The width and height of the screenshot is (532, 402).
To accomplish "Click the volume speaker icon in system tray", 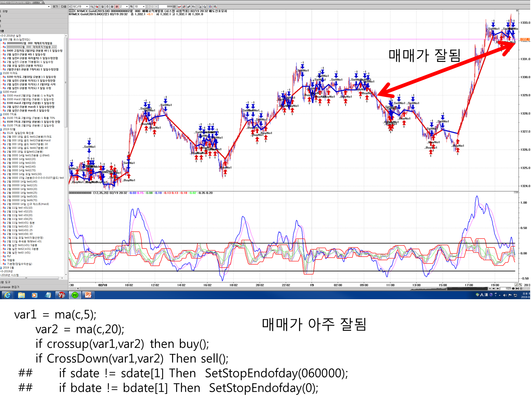I will tap(505, 295).
